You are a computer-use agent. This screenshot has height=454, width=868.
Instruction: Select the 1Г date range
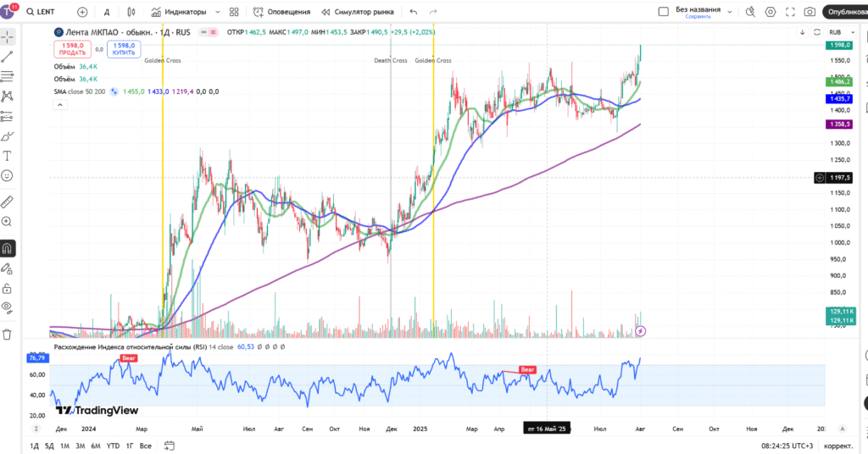[x=130, y=446]
